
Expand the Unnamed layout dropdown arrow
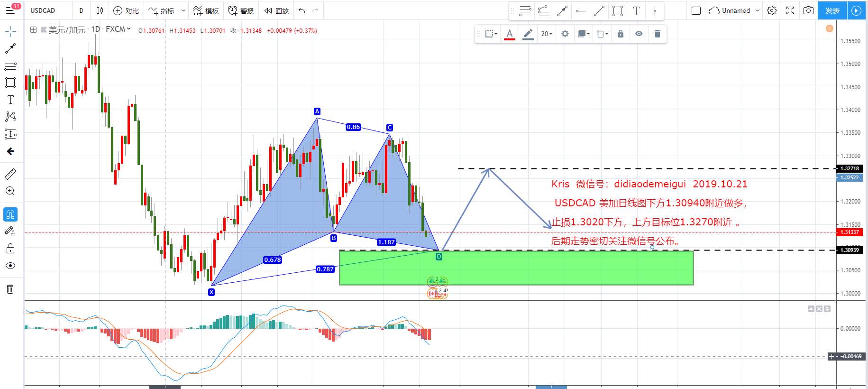coord(757,10)
